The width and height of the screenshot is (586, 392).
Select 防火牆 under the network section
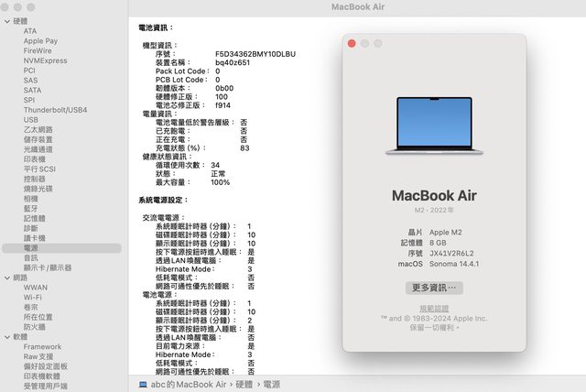coord(37,327)
